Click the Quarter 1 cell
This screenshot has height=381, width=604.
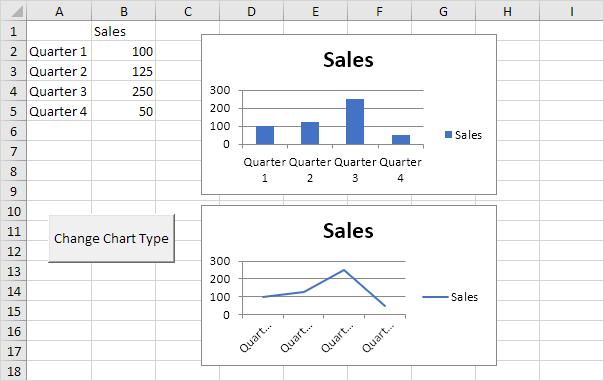coord(59,51)
